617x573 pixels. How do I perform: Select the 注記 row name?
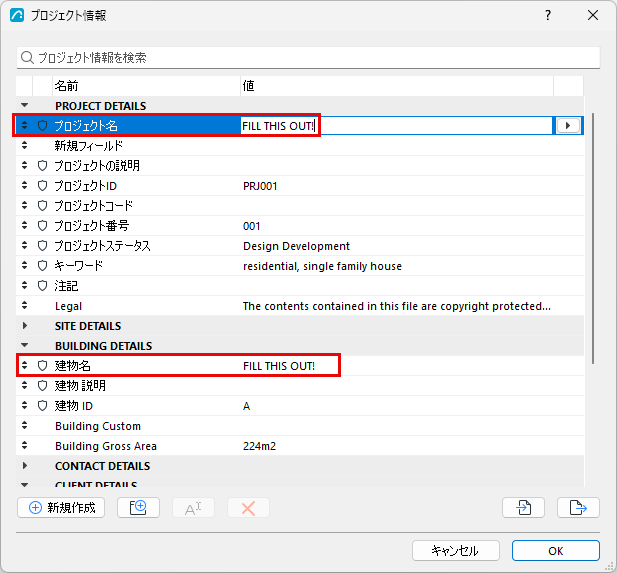tap(66, 286)
